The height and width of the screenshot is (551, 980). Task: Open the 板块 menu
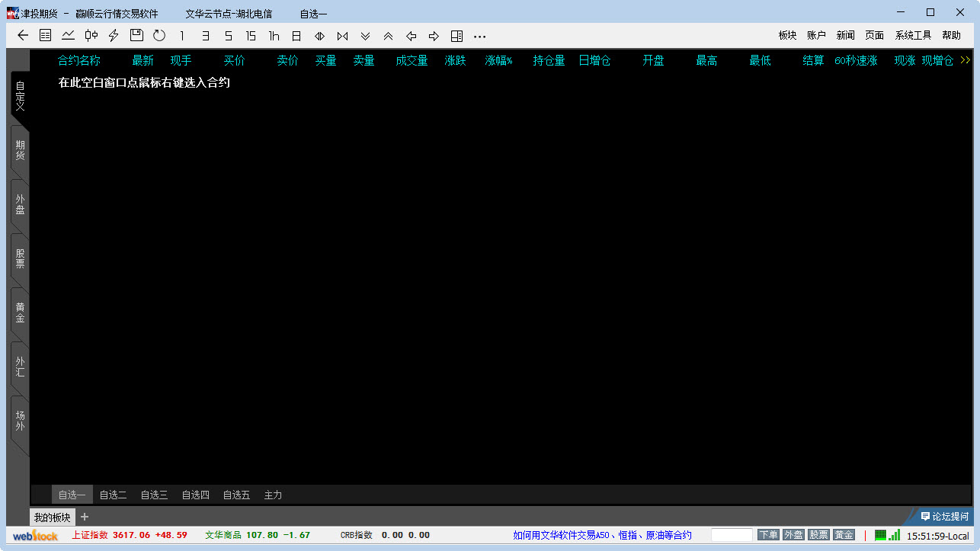(787, 35)
